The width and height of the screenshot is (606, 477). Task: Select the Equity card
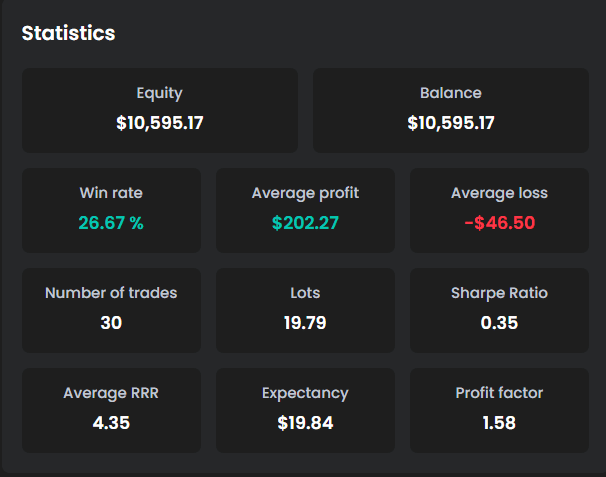pyautogui.click(x=160, y=111)
